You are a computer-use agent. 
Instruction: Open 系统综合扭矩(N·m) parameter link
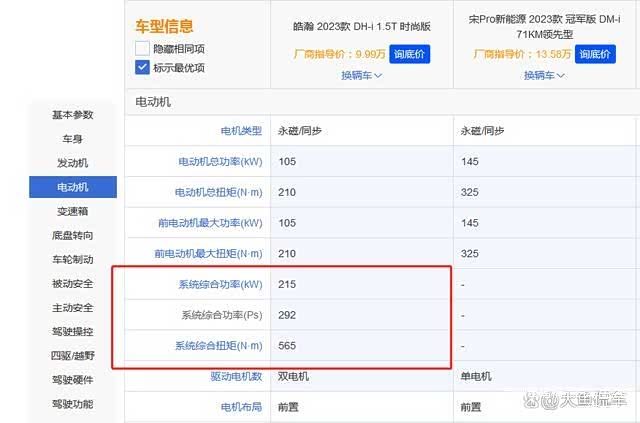tap(218, 346)
